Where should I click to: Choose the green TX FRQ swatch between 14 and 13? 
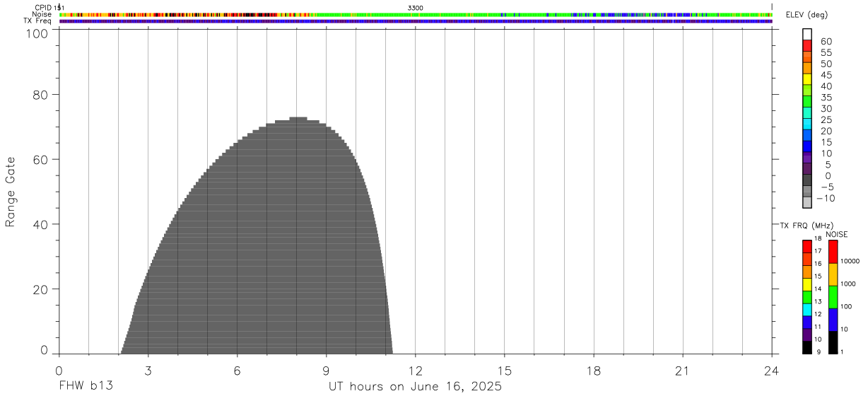click(807, 297)
